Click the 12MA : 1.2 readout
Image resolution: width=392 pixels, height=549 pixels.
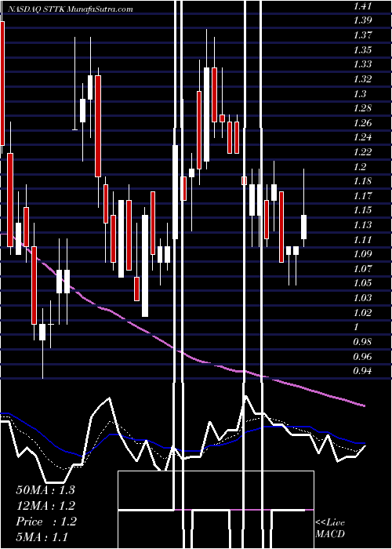45,506
